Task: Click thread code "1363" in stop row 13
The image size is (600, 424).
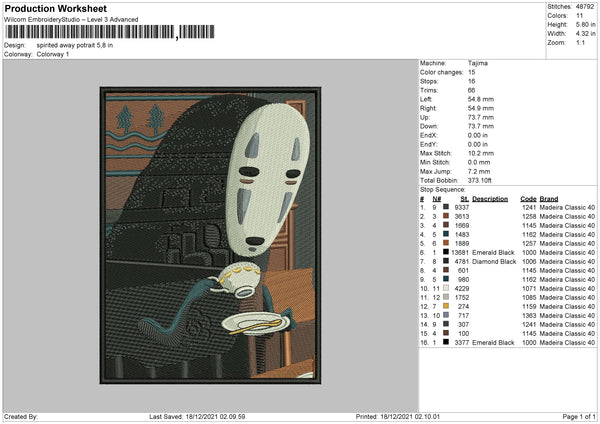Action: pyautogui.click(x=529, y=316)
